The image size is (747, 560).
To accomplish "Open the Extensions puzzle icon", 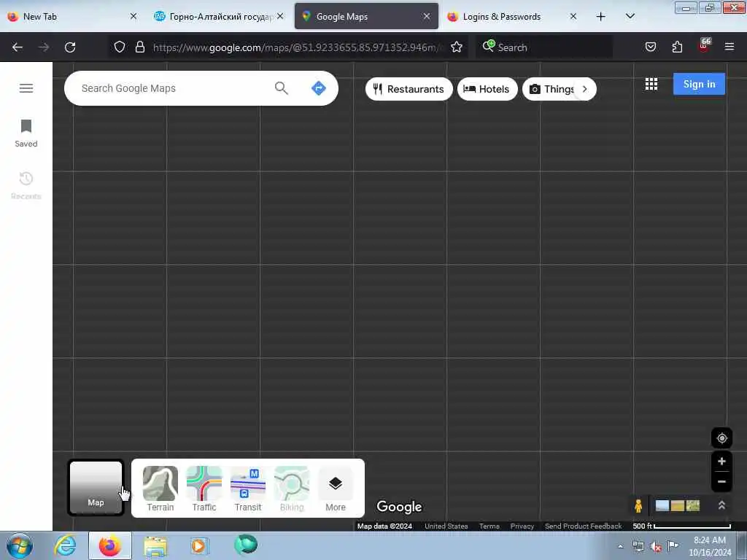I will click(x=677, y=47).
